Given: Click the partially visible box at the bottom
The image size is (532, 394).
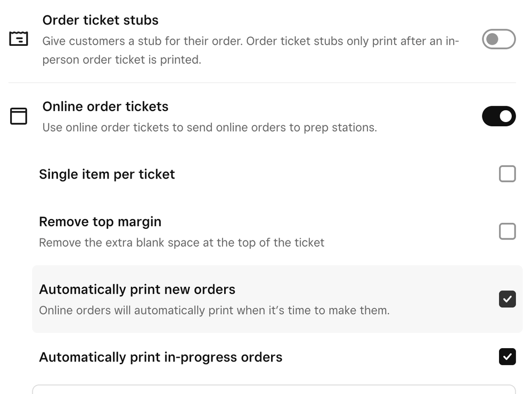Looking at the screenshot, I should 274,389.
